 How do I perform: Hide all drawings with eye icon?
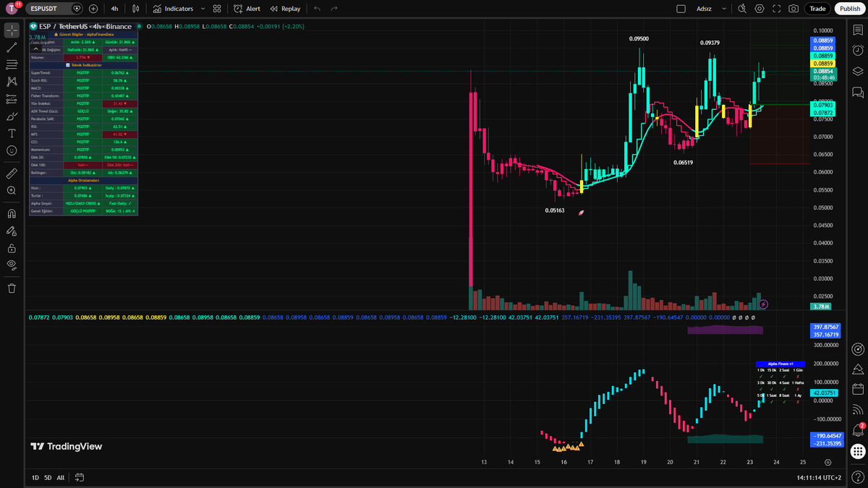click(12, 265)
